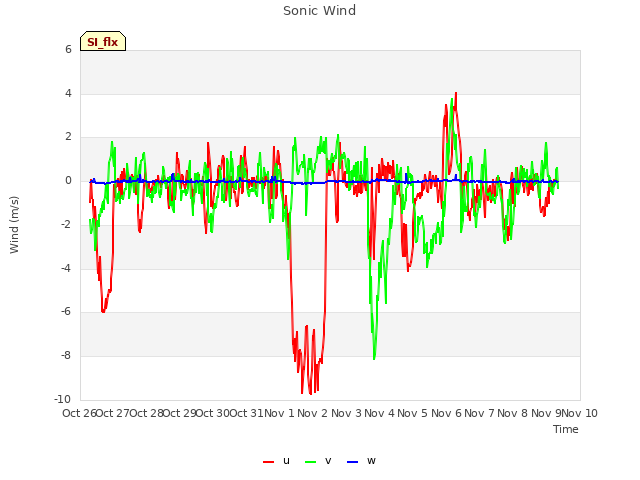Click the green v minimum near -8 on Nov 3
The image size is (640, 480).
coord(374,359)
